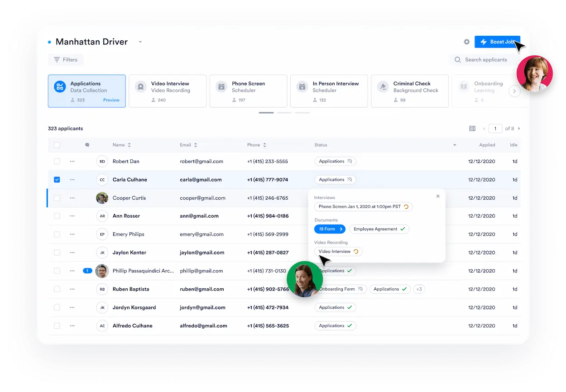Click the Search applicants field
This screenshot has width=566, height=392.
[x=486, y=60]
